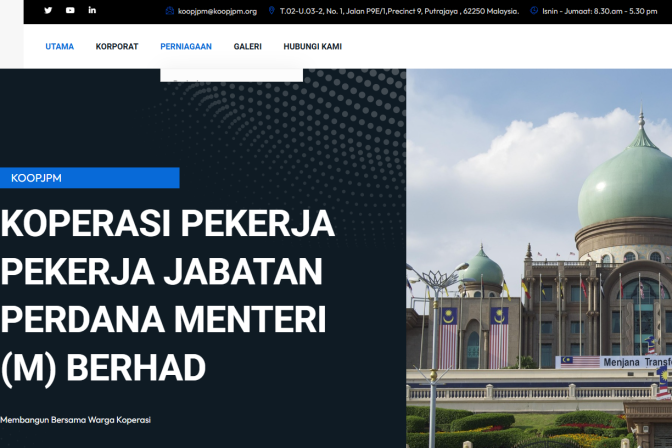672x448 pixels.
Task: Click the Isnin - Jumaat office hours text
Action: click(x=600, y=11)
